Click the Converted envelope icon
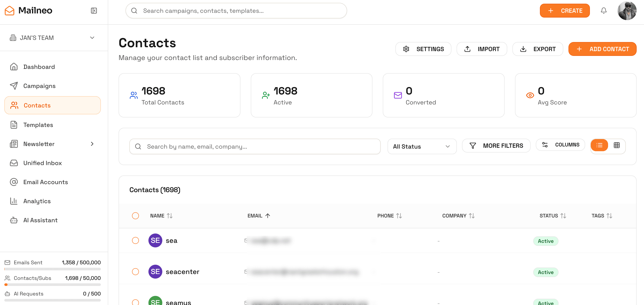The height and width of the screenshot is (305, 644). tap(398, 95)
